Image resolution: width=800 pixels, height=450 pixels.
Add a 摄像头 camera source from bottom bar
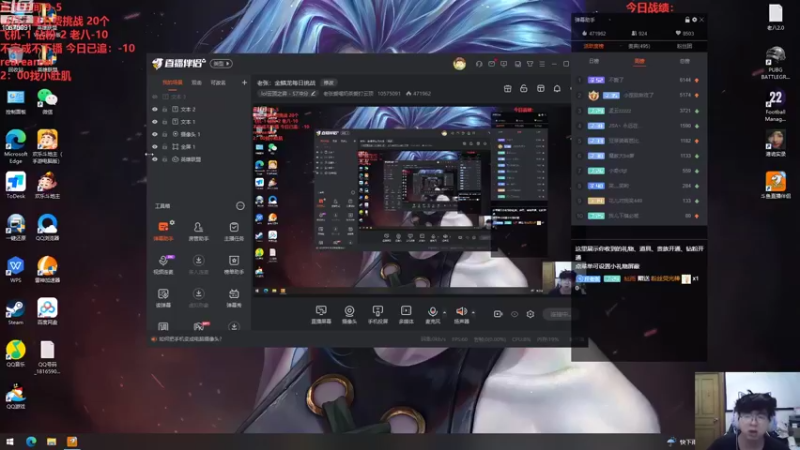click(x=349, y=314)
